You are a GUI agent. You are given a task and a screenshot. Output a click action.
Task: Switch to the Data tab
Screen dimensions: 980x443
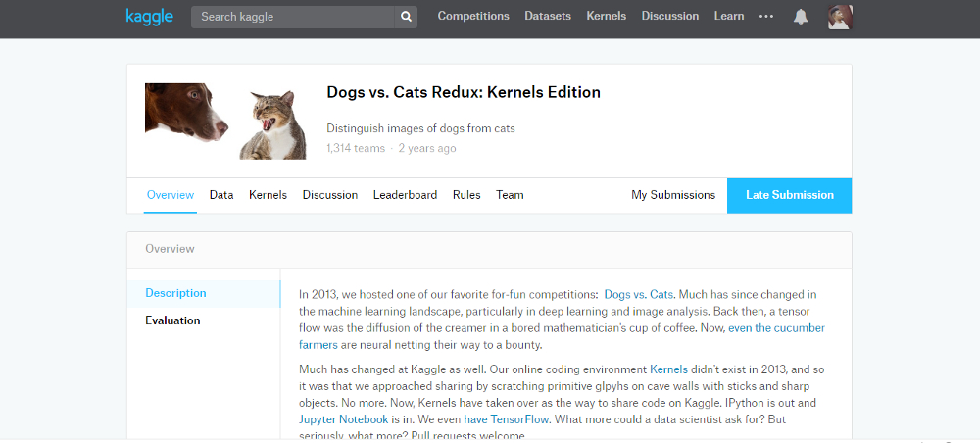coord(221,195)
